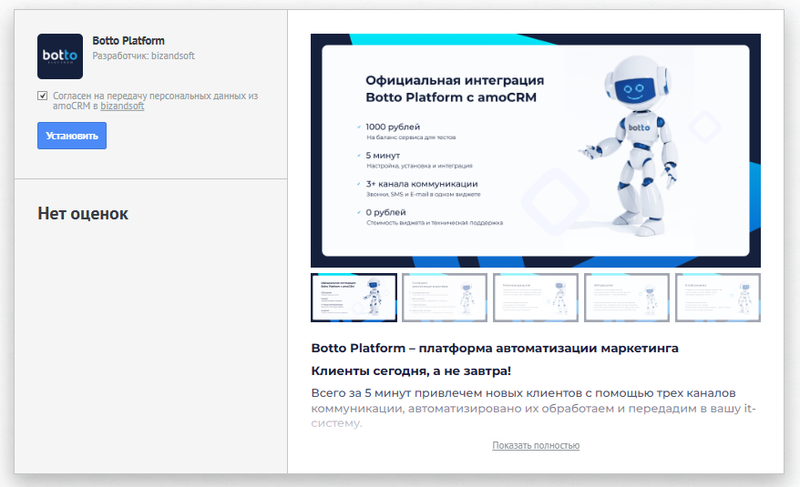Click the Botto Platform title text
The width and height of the screenshot is (800, 487).
coord(129,41)
